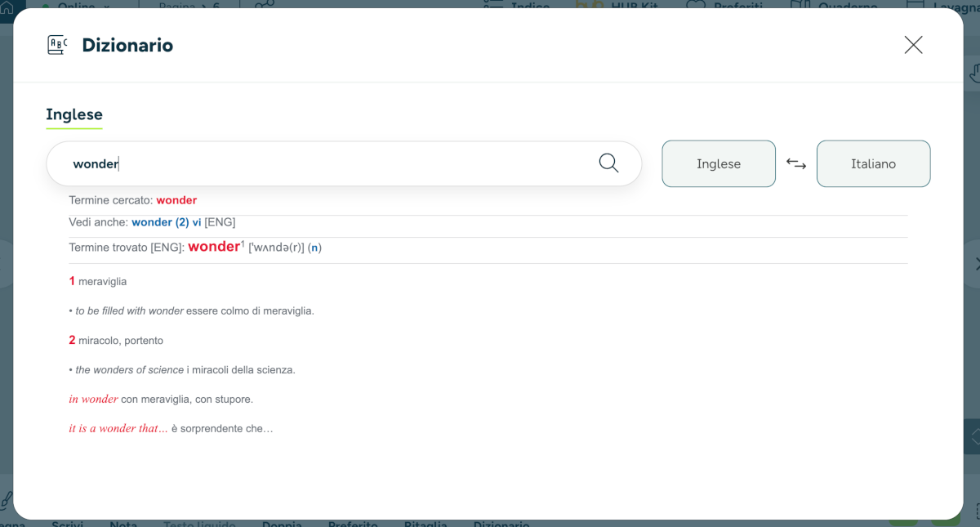
Task: Click the '(n)' part-of-speech link
Action: (314, 248)
